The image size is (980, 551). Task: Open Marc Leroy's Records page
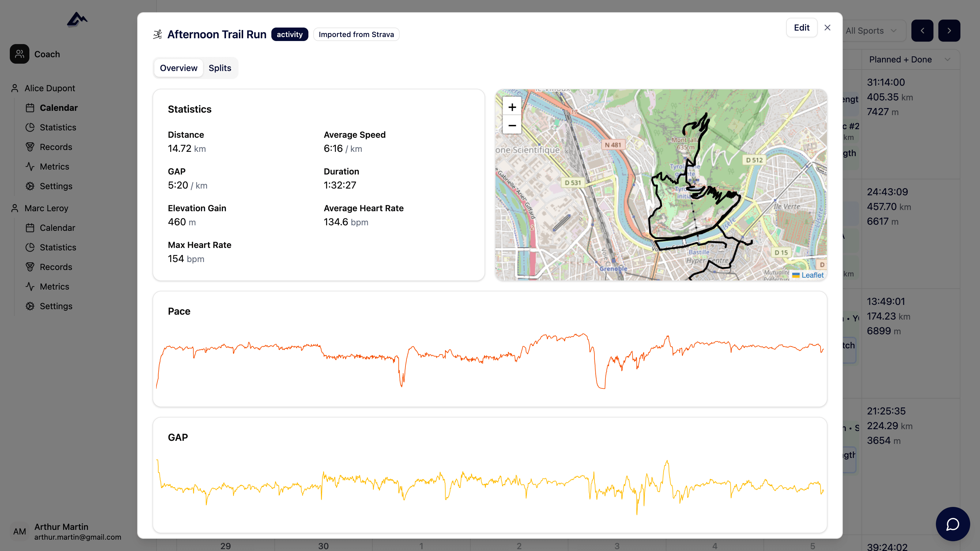[56, 267]
